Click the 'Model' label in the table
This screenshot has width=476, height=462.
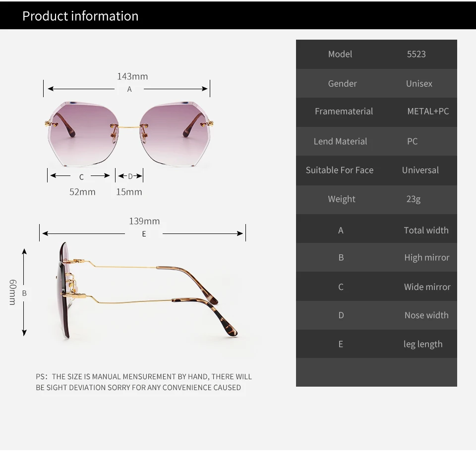[x=340, y=54]
